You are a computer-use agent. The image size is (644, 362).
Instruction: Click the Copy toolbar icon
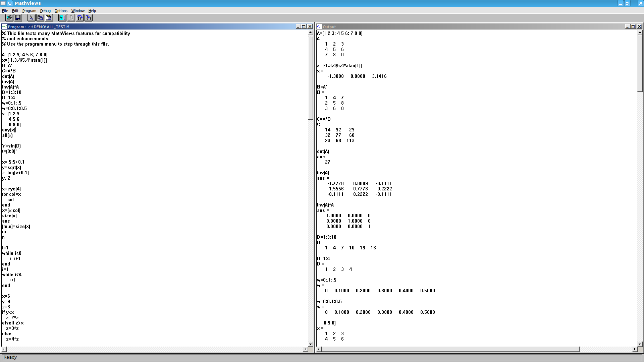click(40, 18)
